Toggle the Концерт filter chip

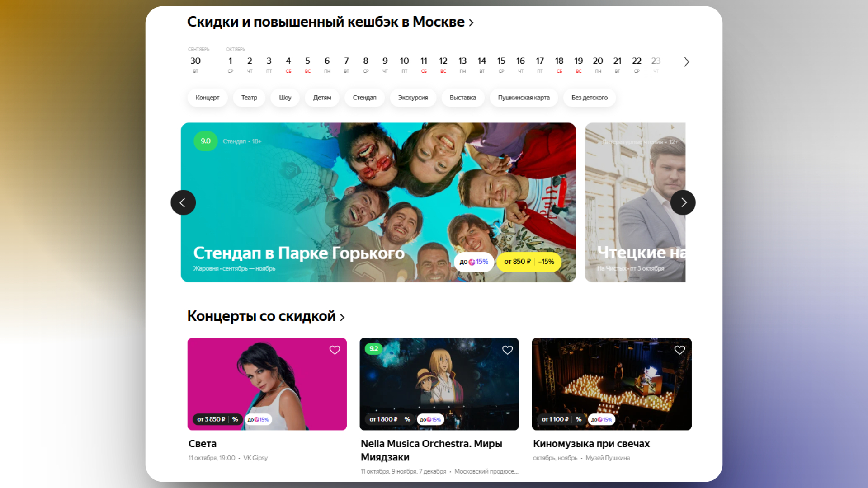(x=207, y=98)
